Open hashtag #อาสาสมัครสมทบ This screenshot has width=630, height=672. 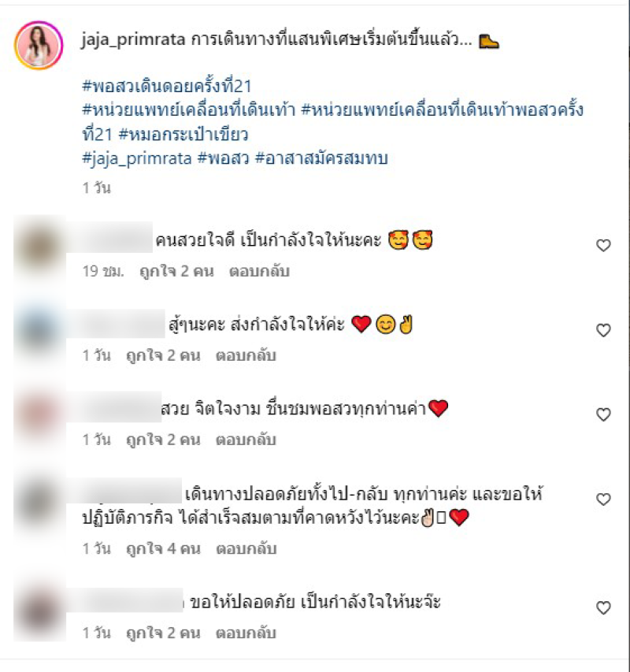(x=321, y=158)
